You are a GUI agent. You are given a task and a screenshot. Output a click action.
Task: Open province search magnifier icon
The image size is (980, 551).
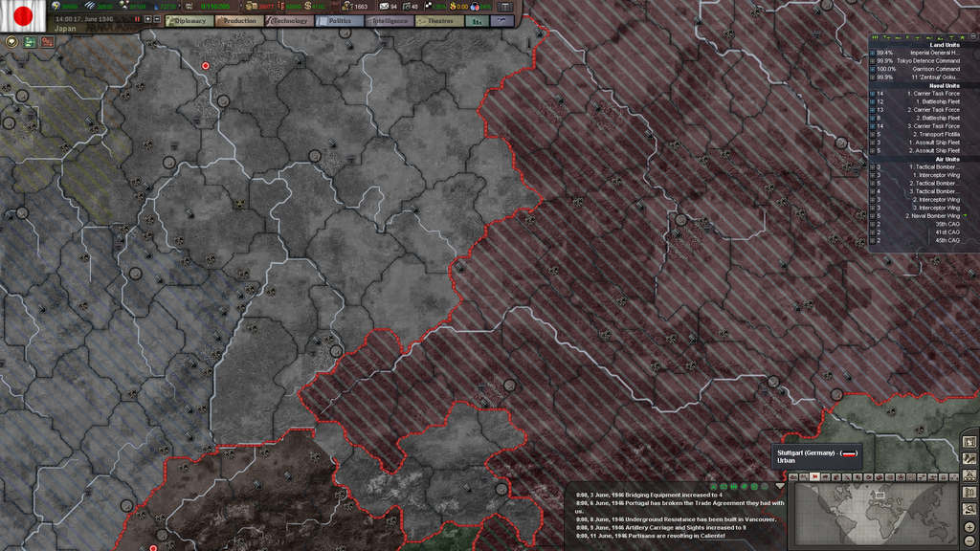969,509
